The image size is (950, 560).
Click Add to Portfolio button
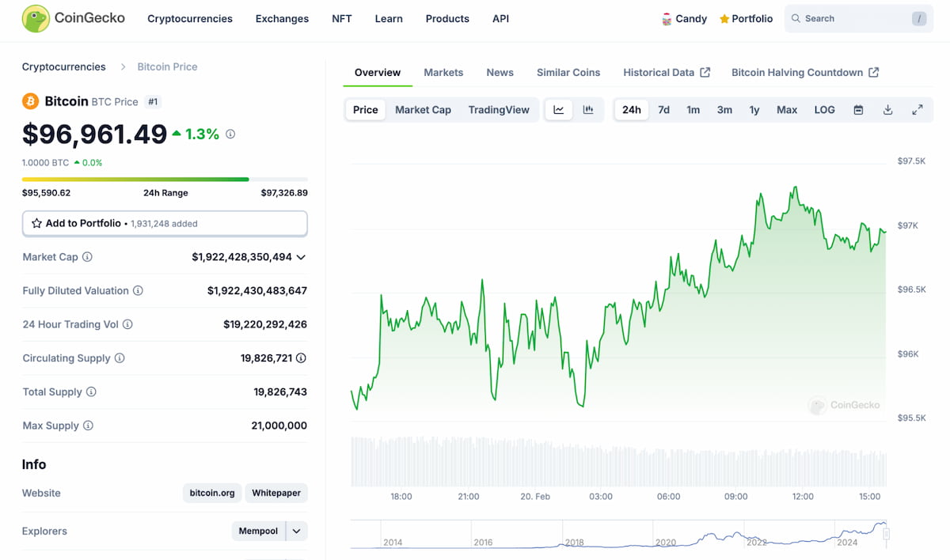click(x=165, y=224)
